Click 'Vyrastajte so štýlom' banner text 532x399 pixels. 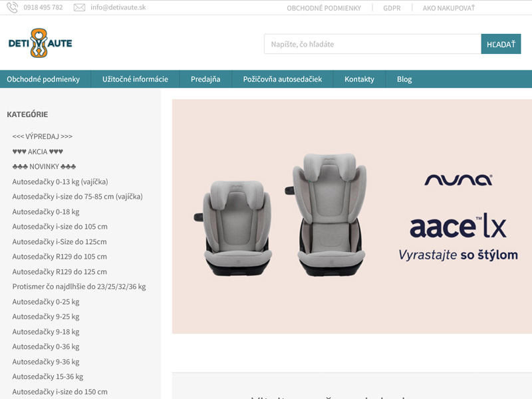point(458,255)
